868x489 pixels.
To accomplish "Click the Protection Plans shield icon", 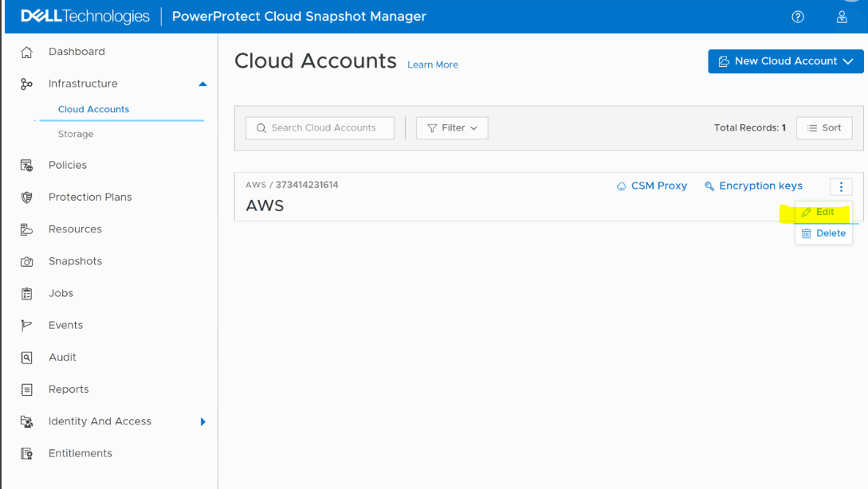I will [27, 197].
